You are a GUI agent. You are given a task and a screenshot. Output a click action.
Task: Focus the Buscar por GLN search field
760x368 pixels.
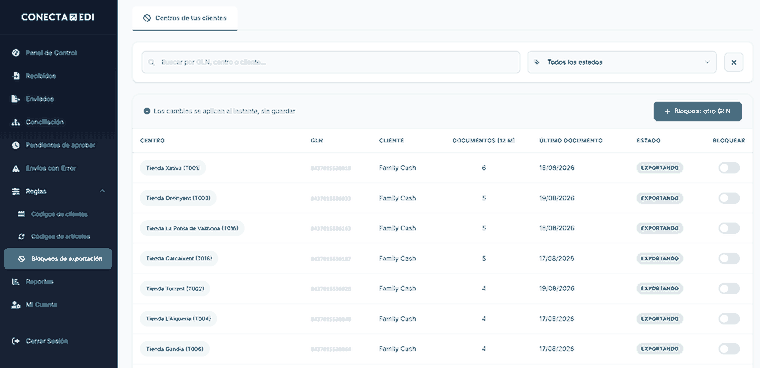pyautogui.click(x=331, y=63)
